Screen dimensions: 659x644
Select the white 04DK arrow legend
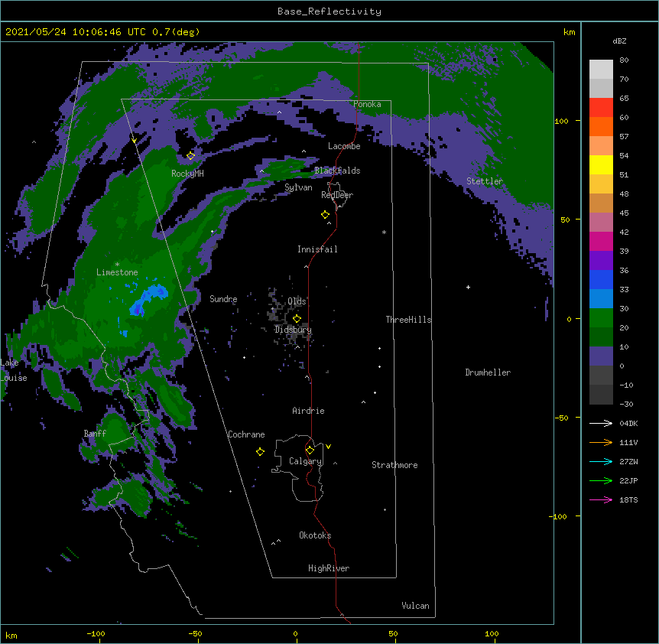click(601, 423)
